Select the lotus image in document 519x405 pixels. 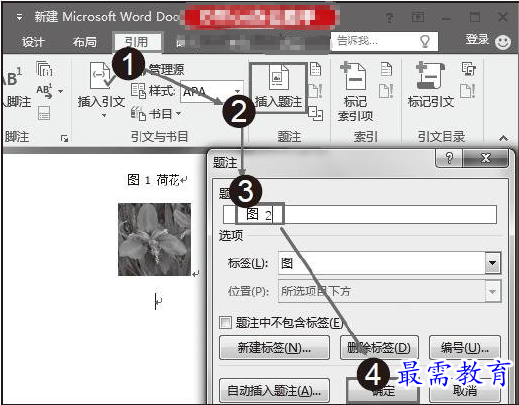coord(154,239)
